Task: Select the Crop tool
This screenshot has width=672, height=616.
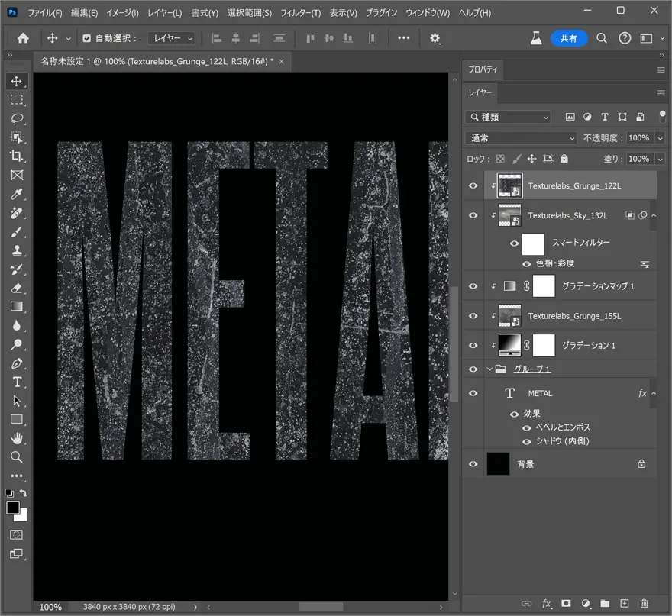Action: 17,156
